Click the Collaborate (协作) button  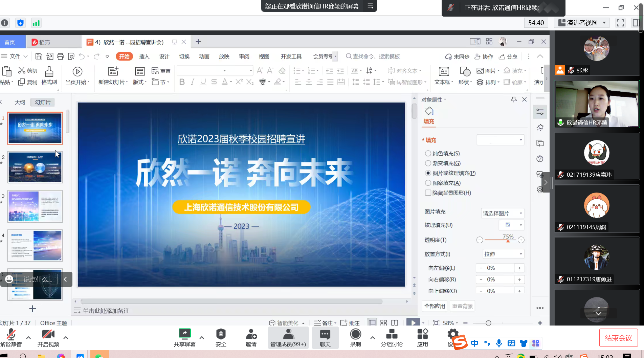[x=484, y=57]
